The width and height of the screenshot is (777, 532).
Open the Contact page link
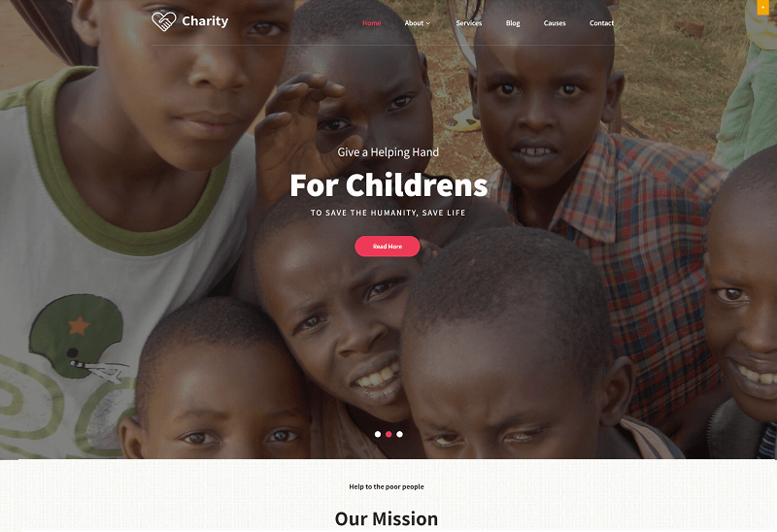(601, 22)
